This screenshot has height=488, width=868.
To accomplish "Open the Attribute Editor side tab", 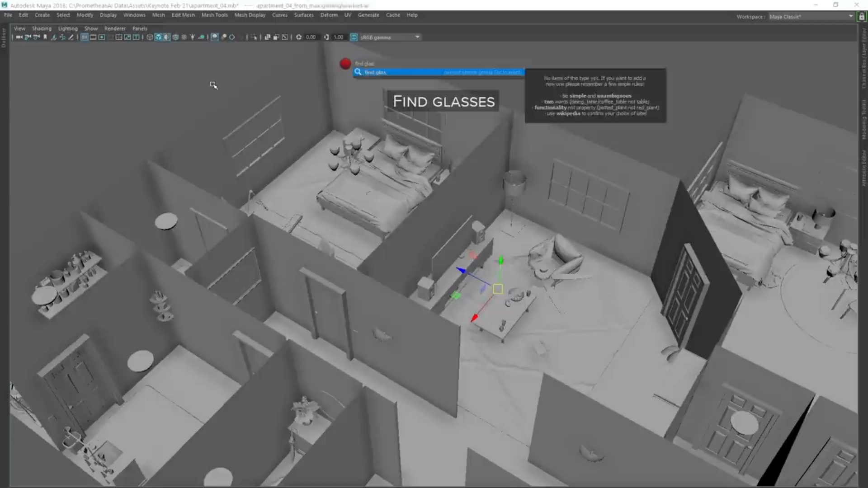I will (863, 168).
